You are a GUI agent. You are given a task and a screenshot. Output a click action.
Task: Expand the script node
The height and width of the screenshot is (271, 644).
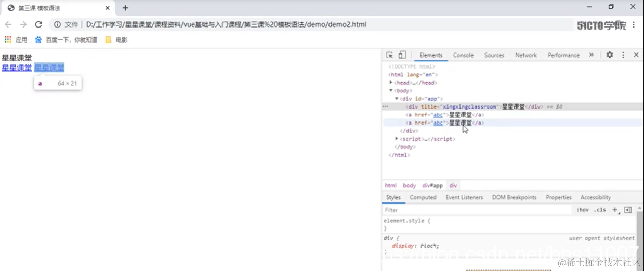[x=397, y=139]
